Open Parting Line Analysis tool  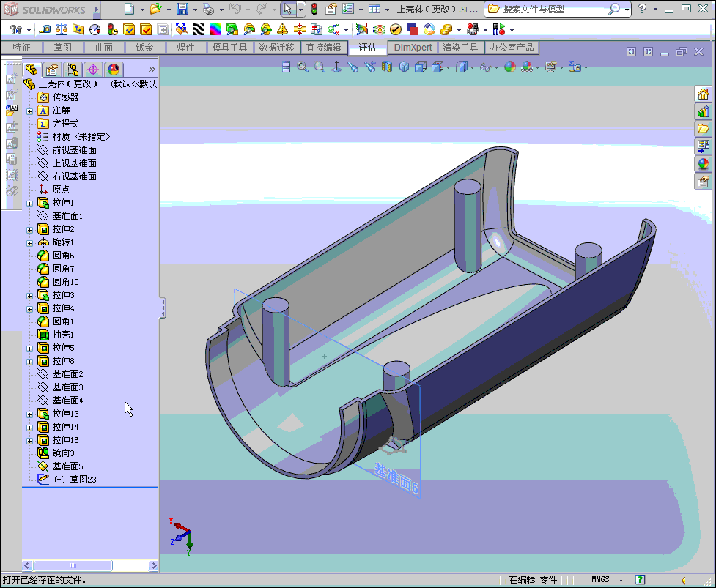[x=266, y=29]
